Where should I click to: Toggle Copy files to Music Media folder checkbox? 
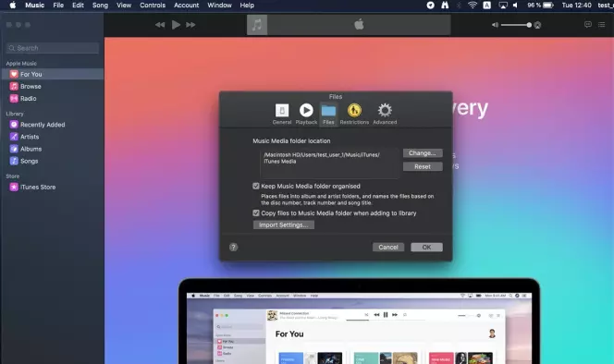tap(256, 212)
